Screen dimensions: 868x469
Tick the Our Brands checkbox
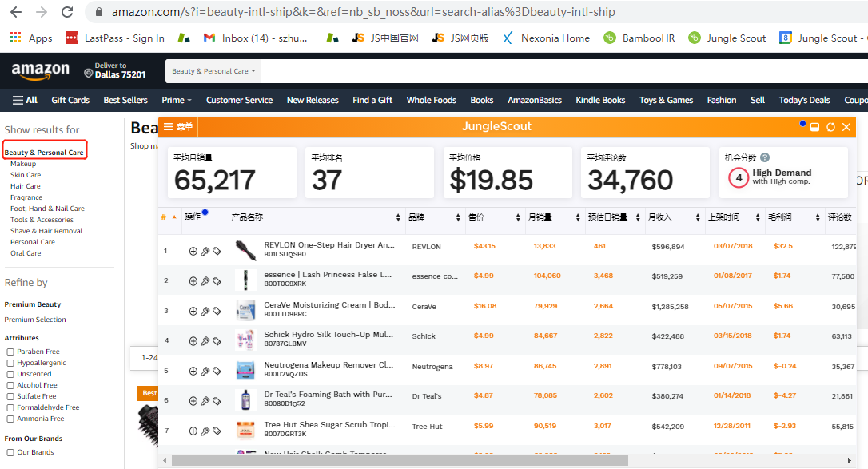10,452
